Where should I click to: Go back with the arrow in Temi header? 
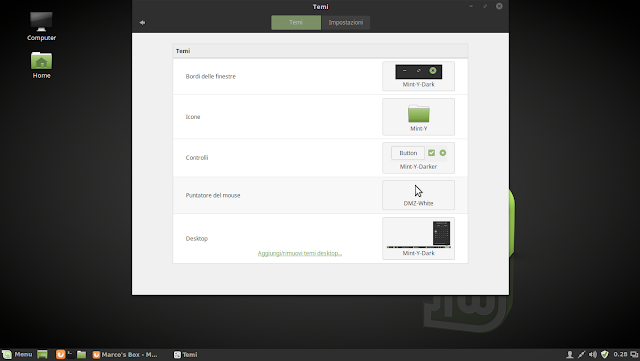[x=142, y=22]
